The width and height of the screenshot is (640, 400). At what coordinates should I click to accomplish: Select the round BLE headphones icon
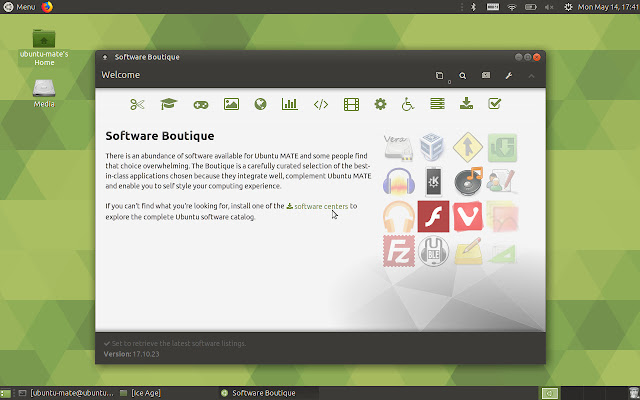pos(433,251)
